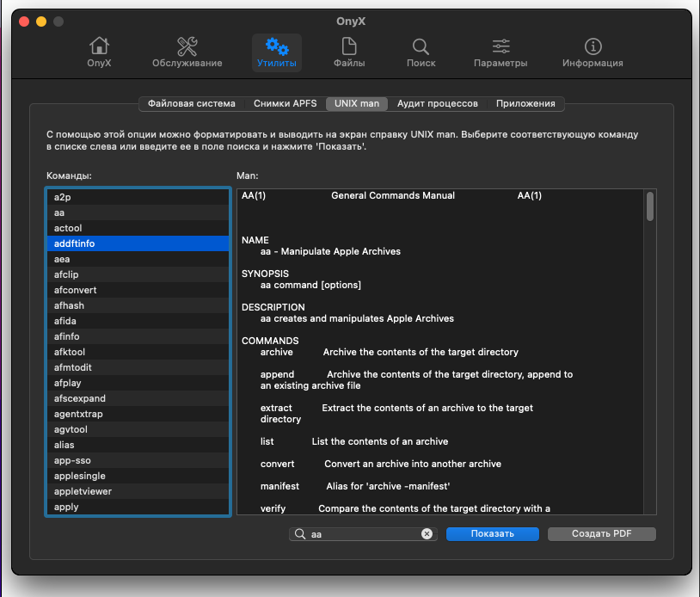Select the afscexpand command

pyautogui.click(x=138, y=398)
